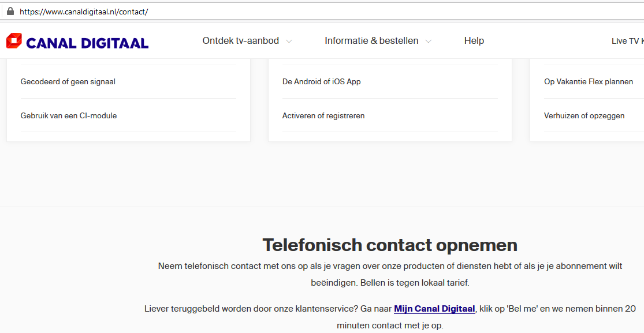Screen dimensions: 644x333
Task: Open the Live TV link in the header
Action: point(627,41)
